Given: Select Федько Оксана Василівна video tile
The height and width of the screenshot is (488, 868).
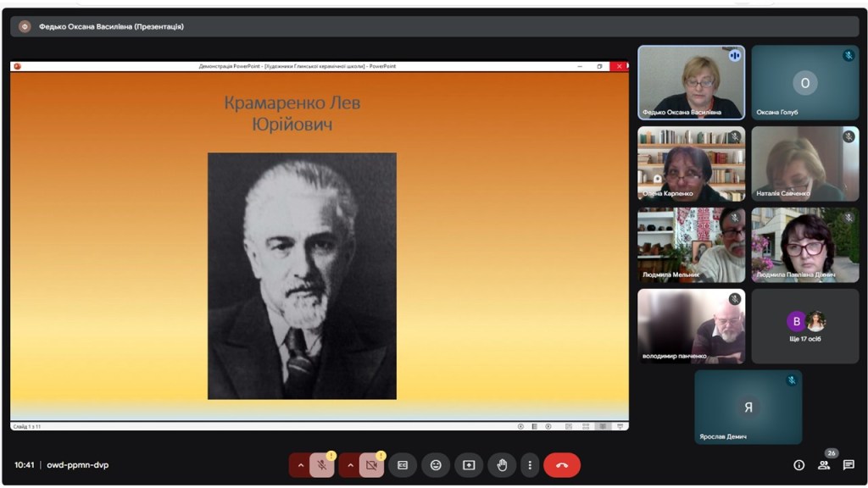Looking at the screenshot, I should tap(691, 82).
